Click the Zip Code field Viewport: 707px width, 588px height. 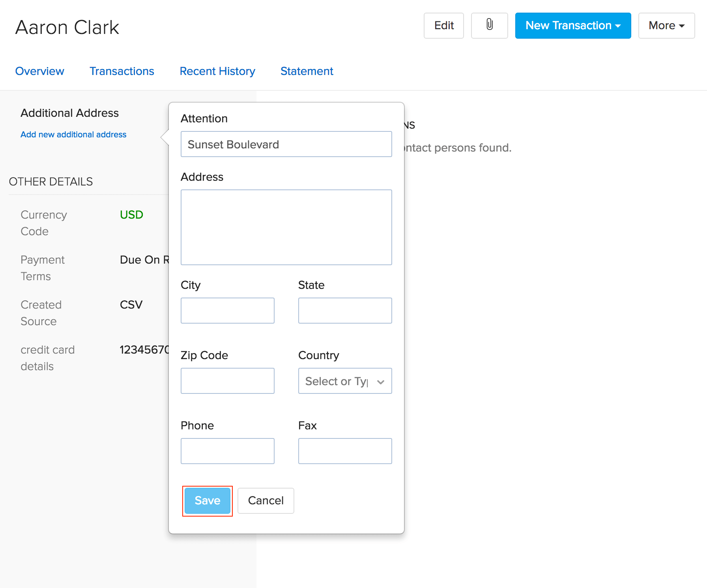coord(227,380)
